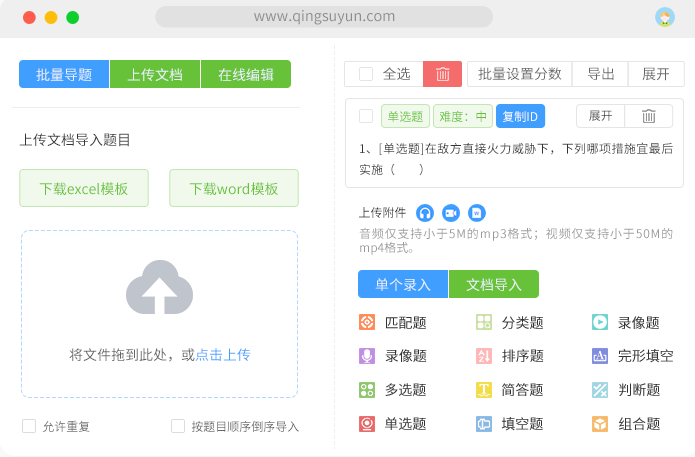Open the user avatar in title bar

pos(664,17)
